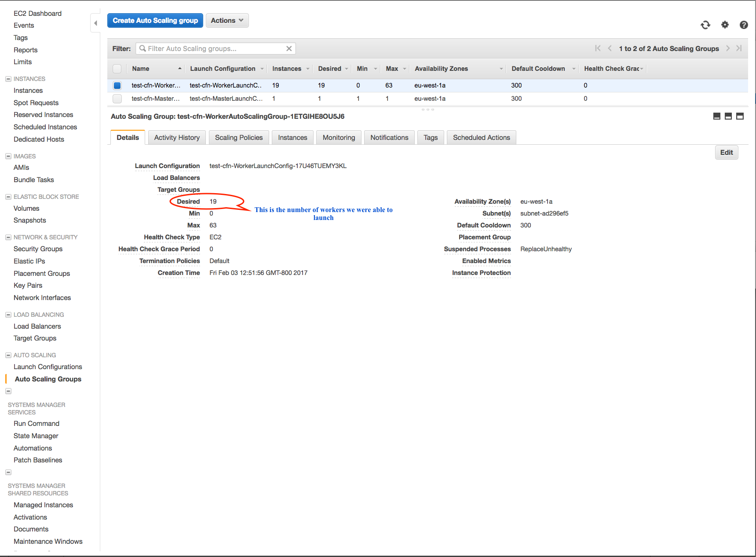Open Reserved Instances in sidebar
Image resolution: width=756 pixels, height=557 pixels.
coord(43,114)
